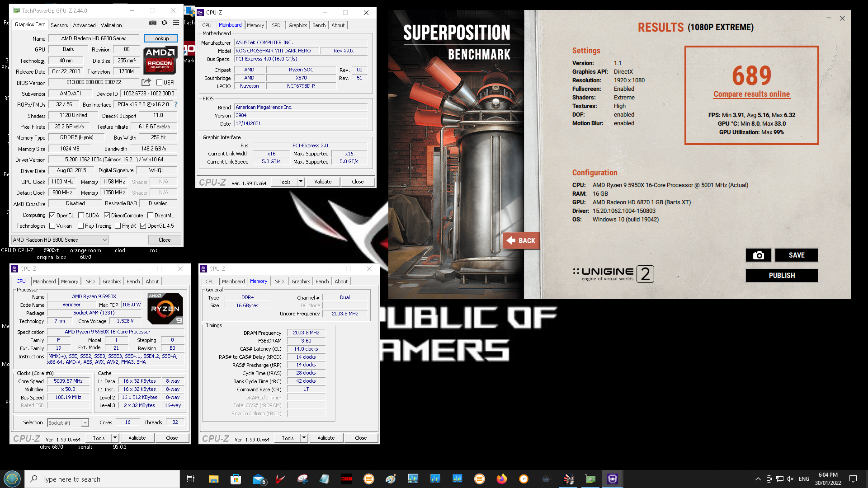Open Paint palette icon on taskbar

click(x=391, y=479)
